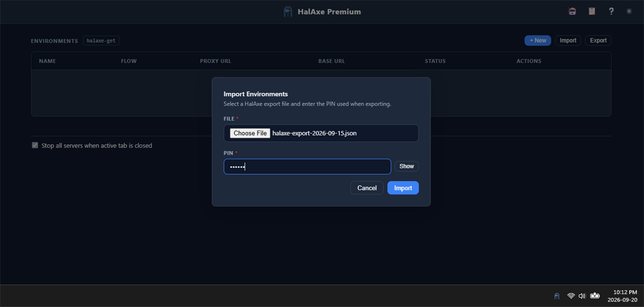Toggle the sun light theme icon
This screenshot has width=644, height=307.
coord(629,12)
